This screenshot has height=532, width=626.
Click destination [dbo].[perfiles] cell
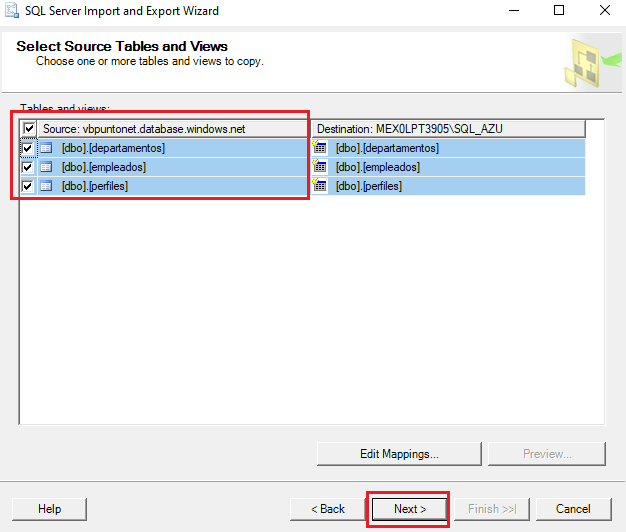[x=448, y=186]
